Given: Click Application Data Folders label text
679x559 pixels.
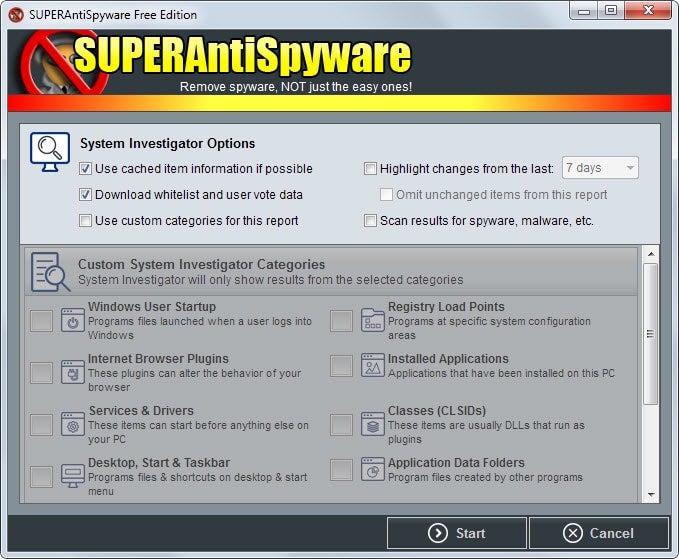Looking at the screenshot, I should pyautogui.click(x=456, y=462).
